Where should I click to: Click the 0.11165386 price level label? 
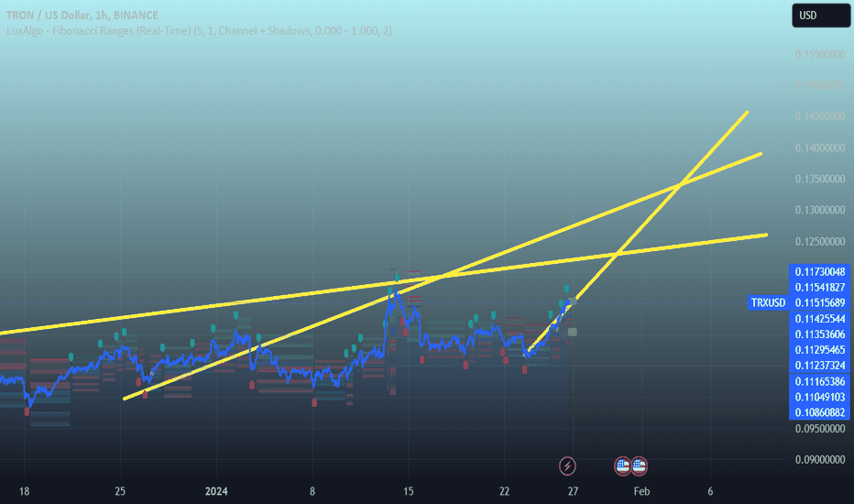click(820, 381)
